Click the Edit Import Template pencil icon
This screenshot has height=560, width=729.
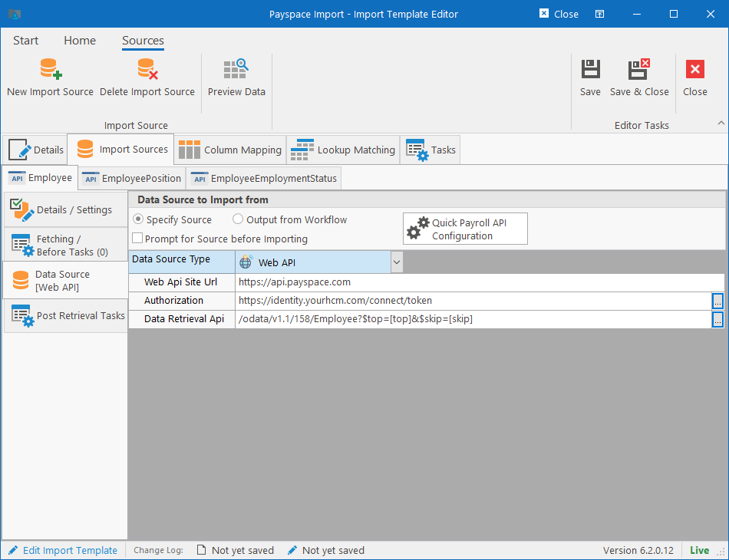pos(14,550)
